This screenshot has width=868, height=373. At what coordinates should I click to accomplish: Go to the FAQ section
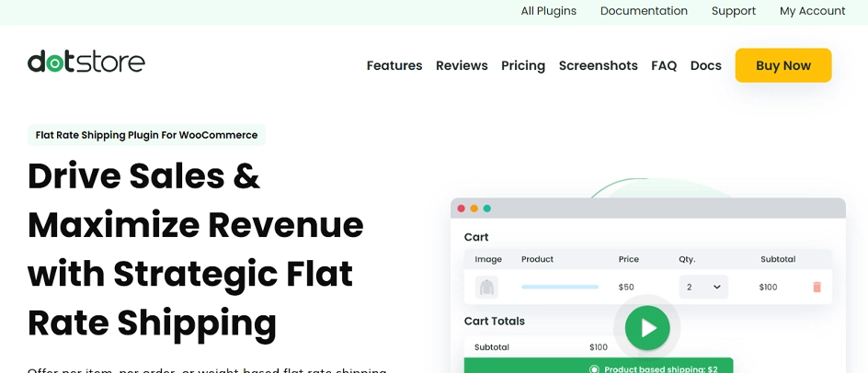click(664, 65)
